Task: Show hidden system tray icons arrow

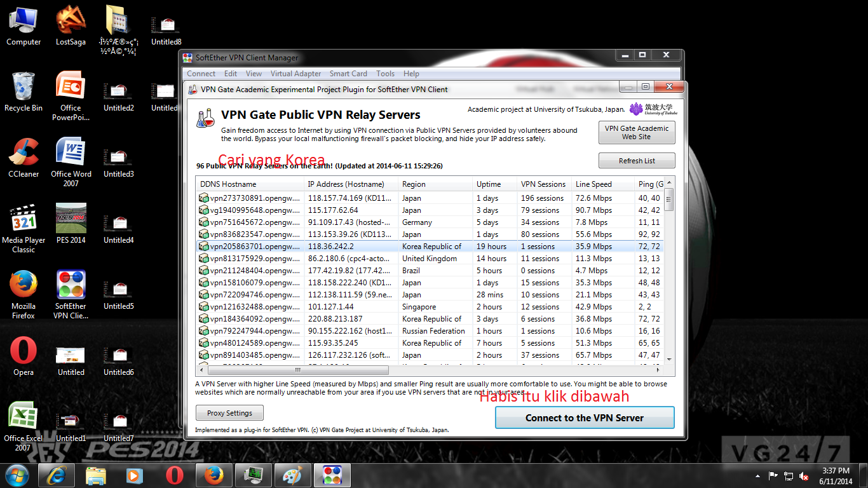Action: click(x=757, y=476)
